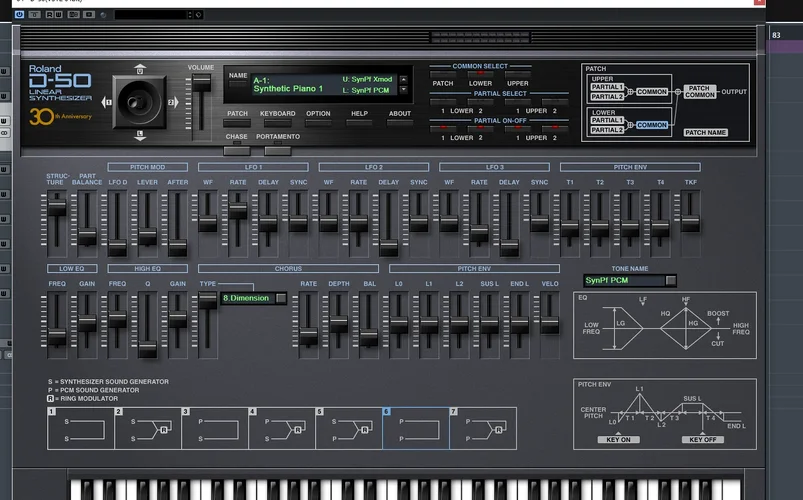Toggle Partial On-Off Lower 2
This screenshot has width=803, height=500.
click(x=480, y=128)
